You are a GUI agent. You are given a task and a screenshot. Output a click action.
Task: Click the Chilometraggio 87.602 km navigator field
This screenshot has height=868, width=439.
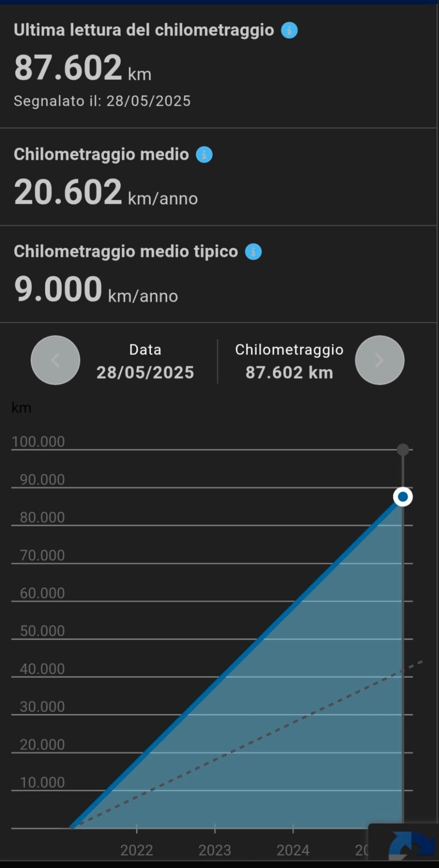click(289, 361)
